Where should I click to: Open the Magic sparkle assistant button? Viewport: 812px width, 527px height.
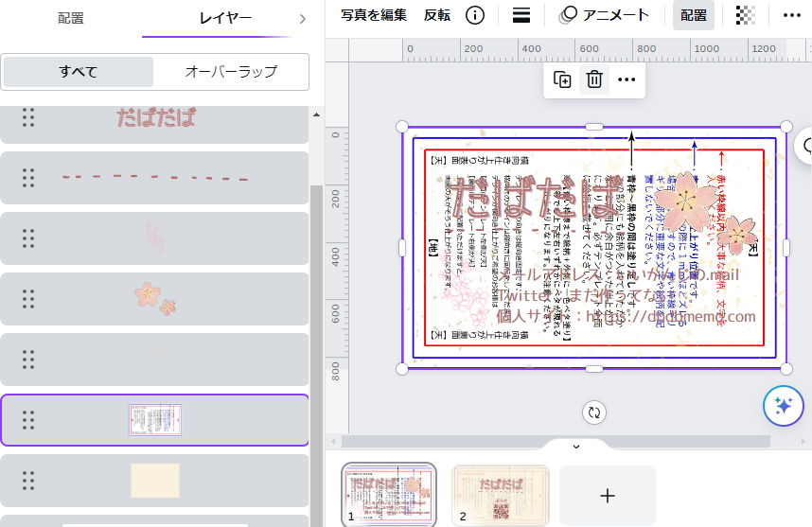click(783, 407)
